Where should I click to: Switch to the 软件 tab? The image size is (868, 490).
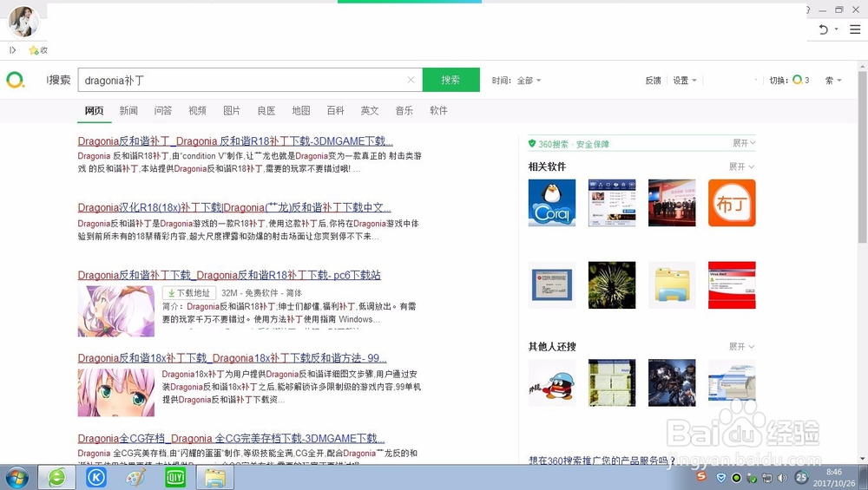[x=438, y=111]
